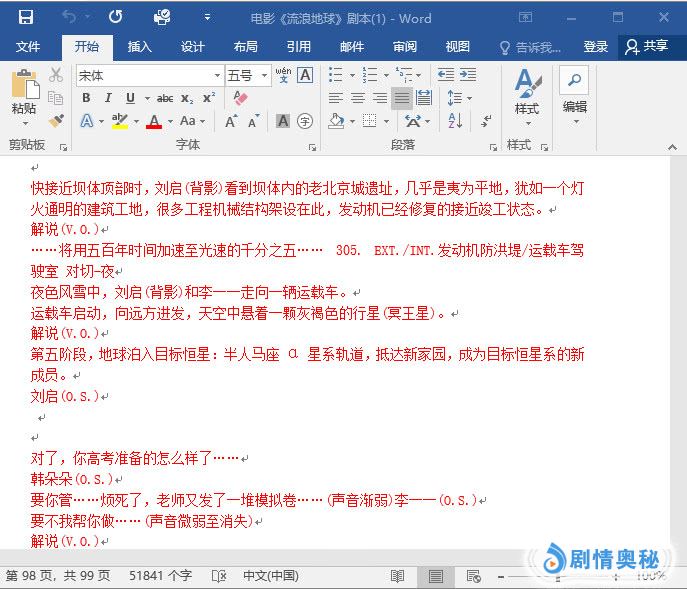Click the Cut scissors icon
Viewport: 687px width, 589px height.
coord(56,75)
